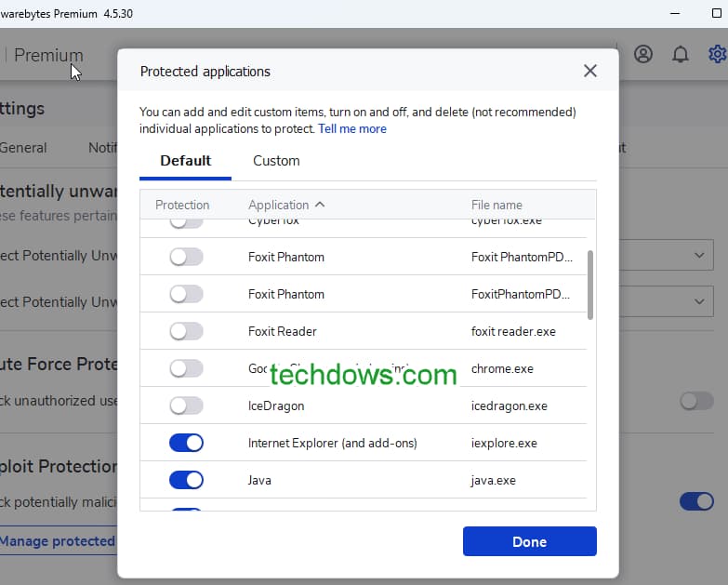728x585 pixels.
Task: Disable protection for Internet Explorer
Action: (x=186, y=443)
